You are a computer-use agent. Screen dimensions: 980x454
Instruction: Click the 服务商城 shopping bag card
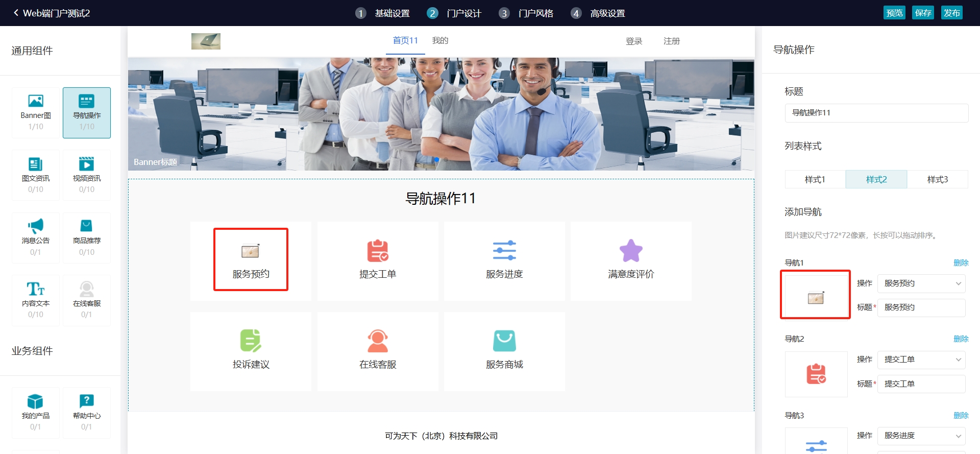point(504,352)
